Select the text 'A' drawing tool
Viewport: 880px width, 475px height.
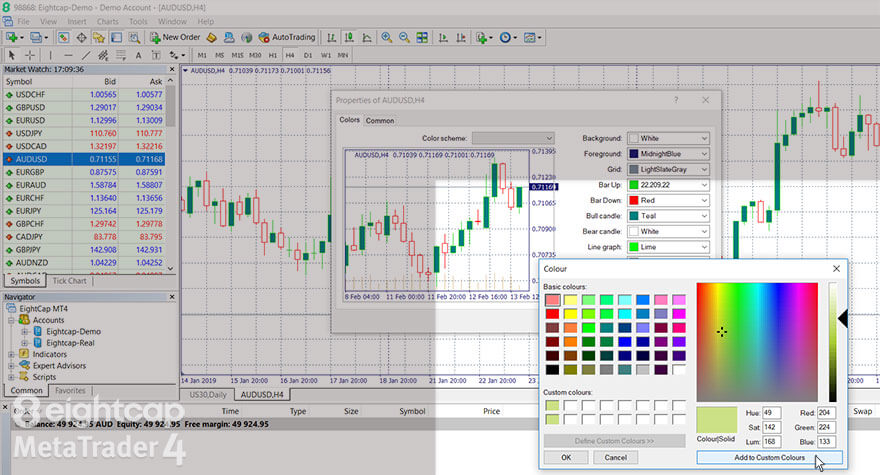point(138,55)
